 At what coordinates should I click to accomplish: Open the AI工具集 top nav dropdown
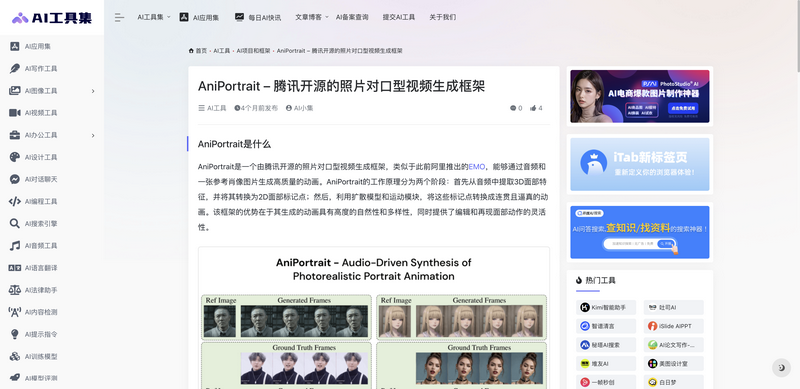tap(154, 17)
